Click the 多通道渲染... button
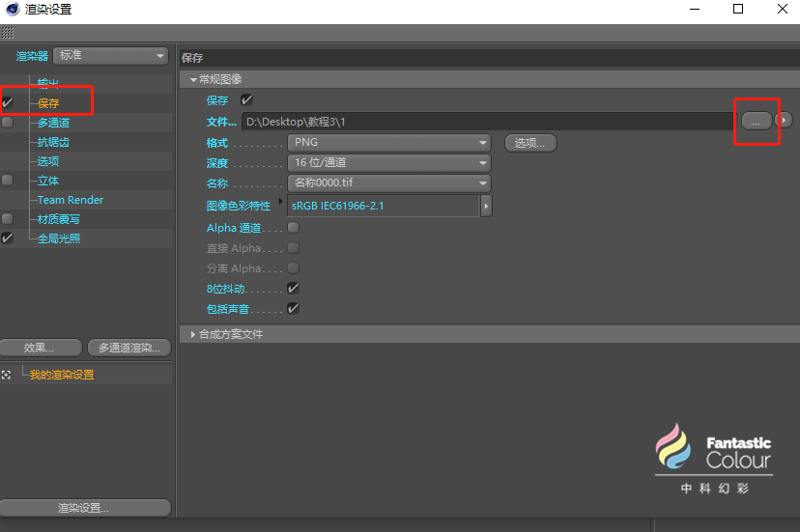This screenshot has height=532, width=800. click(x=129, y=348)
